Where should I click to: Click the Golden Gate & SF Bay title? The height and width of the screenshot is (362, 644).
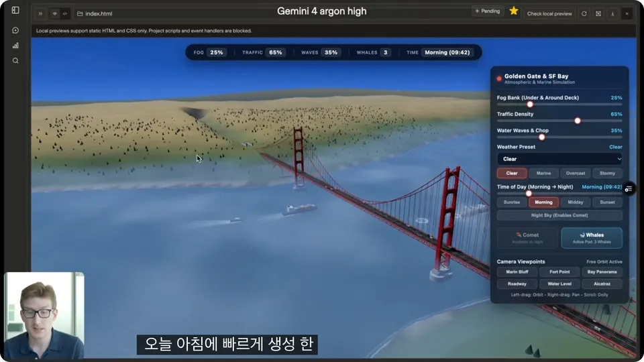536,76
